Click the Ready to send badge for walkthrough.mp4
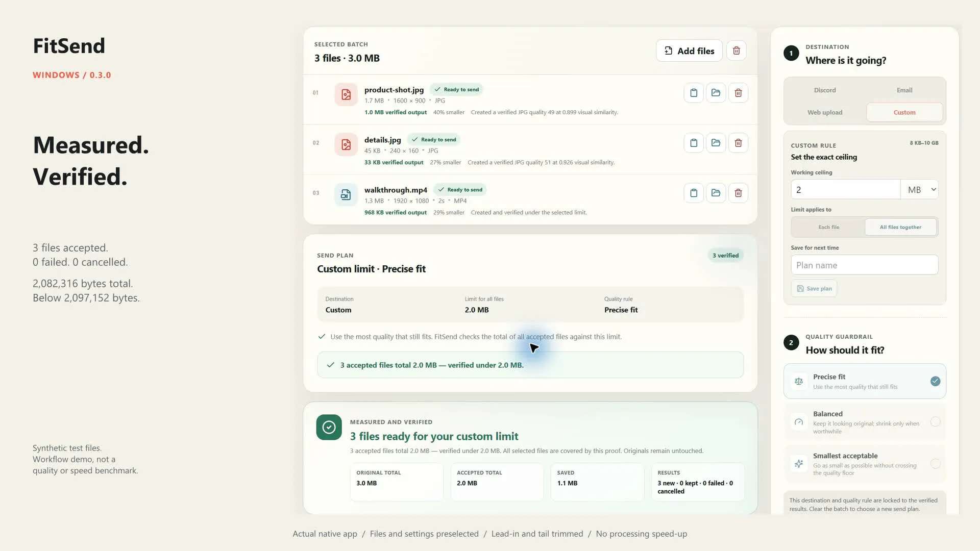Viewport: 980px width, 551px height. tap(460, 190)
